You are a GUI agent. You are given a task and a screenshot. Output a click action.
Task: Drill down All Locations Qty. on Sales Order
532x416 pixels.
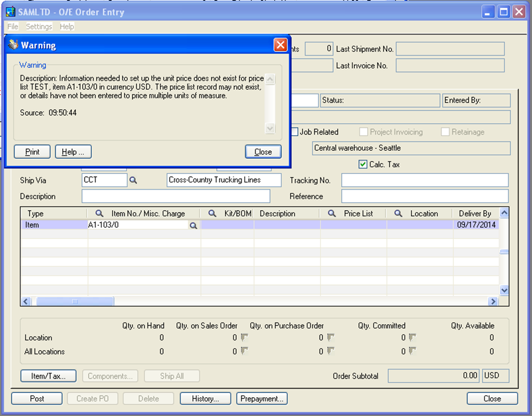(x=245, y=351)
